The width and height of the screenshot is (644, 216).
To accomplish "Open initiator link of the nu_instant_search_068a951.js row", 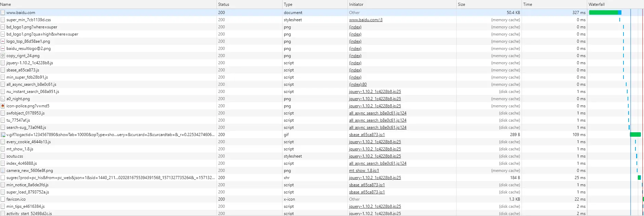I will point(375,92).
